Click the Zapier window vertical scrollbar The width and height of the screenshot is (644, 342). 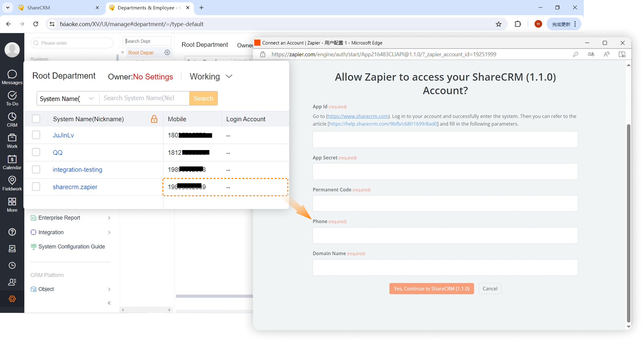[x=628, y=223]
